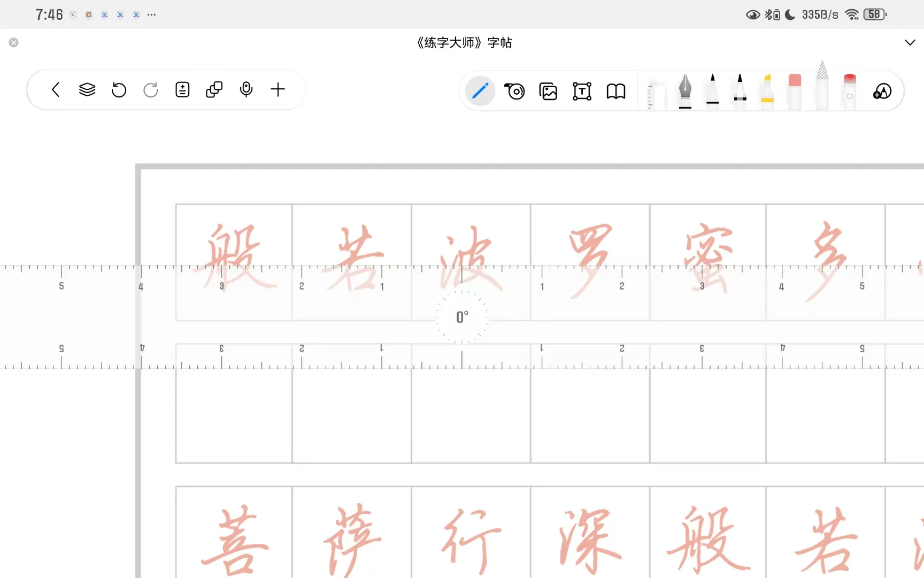Open the shapes tool
Screen dimensions: 924x578
(x=882, y=92)
